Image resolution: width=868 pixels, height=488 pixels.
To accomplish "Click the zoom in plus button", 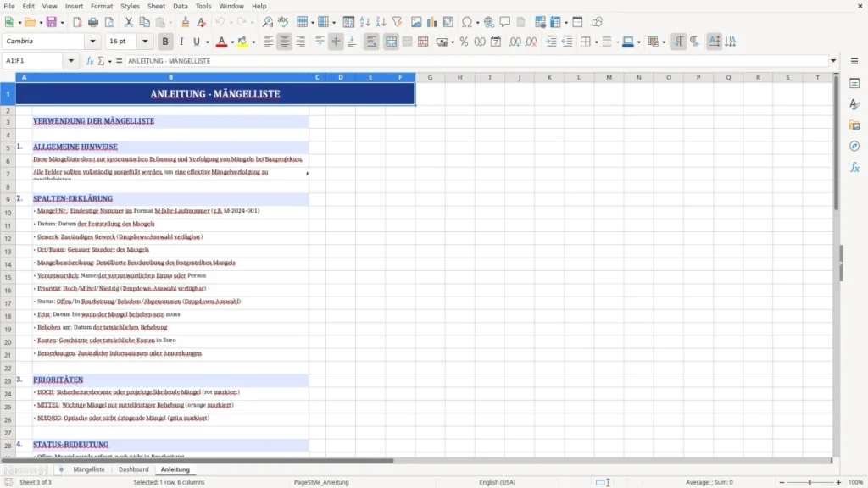I will click(x=838, y=482).
